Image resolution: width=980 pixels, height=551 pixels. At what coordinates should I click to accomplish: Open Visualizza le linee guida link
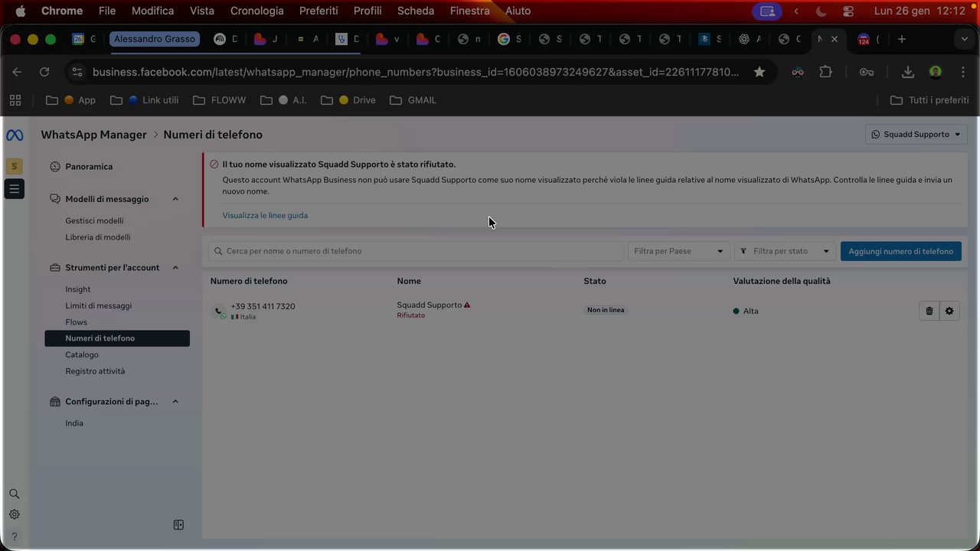[x=265, y=215]
